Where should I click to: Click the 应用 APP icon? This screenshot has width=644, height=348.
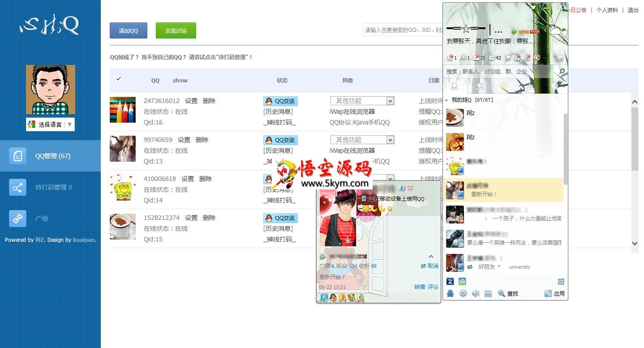click(x=548, y=293)
